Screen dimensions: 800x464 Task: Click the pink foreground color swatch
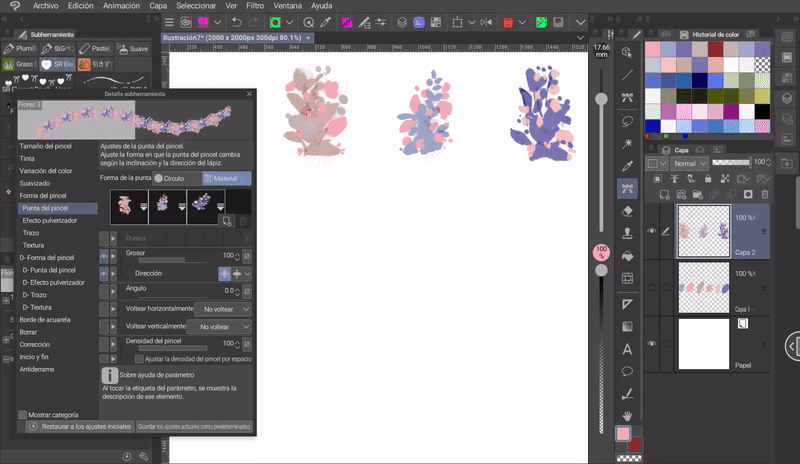623,434
